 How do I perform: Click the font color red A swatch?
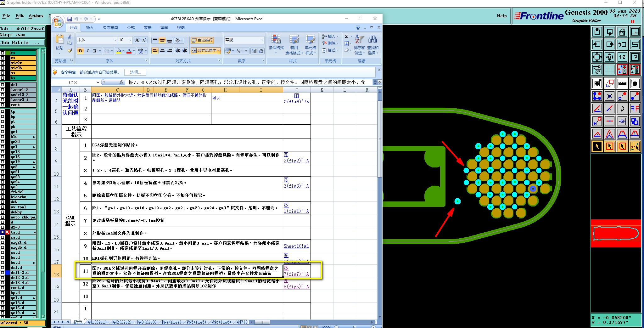(129, 51)
